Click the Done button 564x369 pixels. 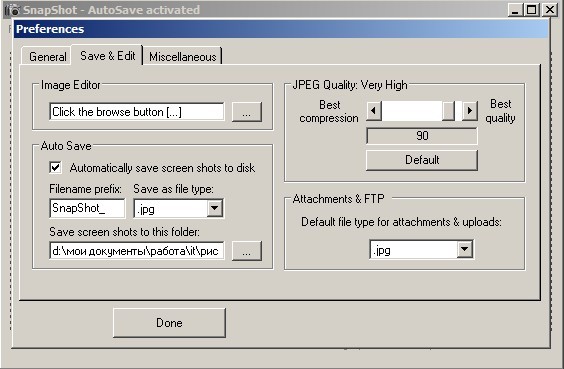[x=169, y=323]
